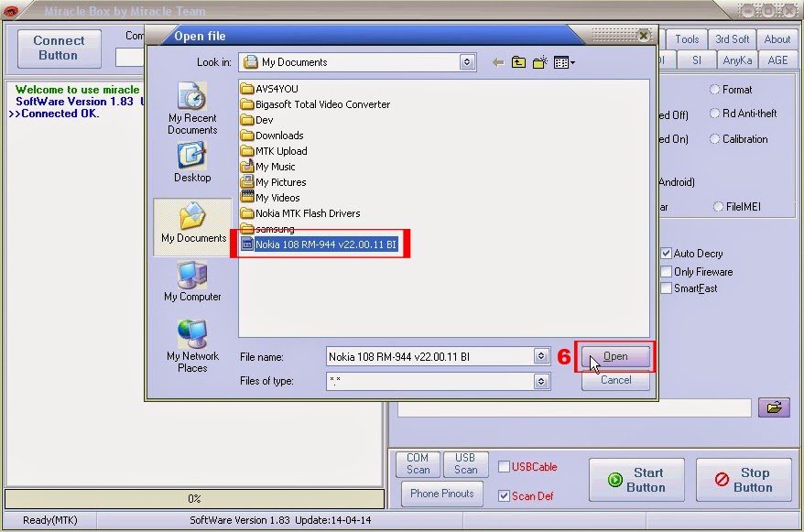Go to Desktop in places bar
Viewport: 804px width, 532px height.
pos(192,163)
